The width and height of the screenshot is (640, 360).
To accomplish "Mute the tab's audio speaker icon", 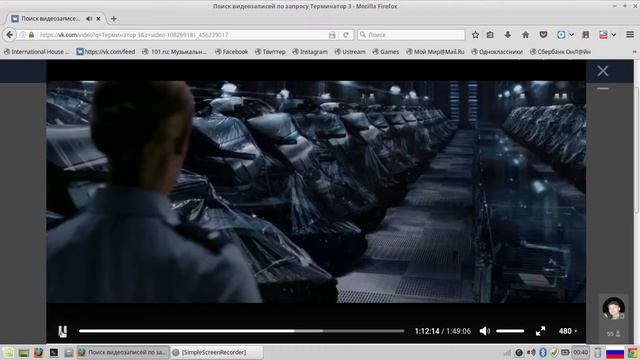I will coord(89,19).
